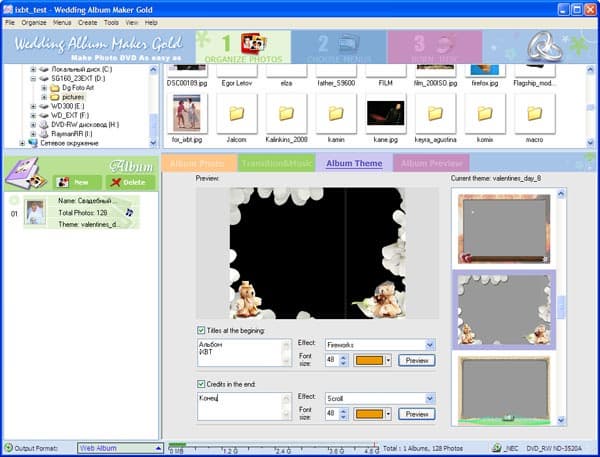
Task: Open the View menu
Action: pos(132,23)
